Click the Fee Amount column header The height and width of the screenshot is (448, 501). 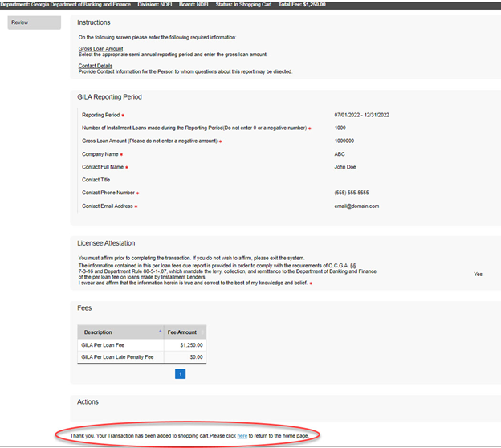(x=182, y=332)
